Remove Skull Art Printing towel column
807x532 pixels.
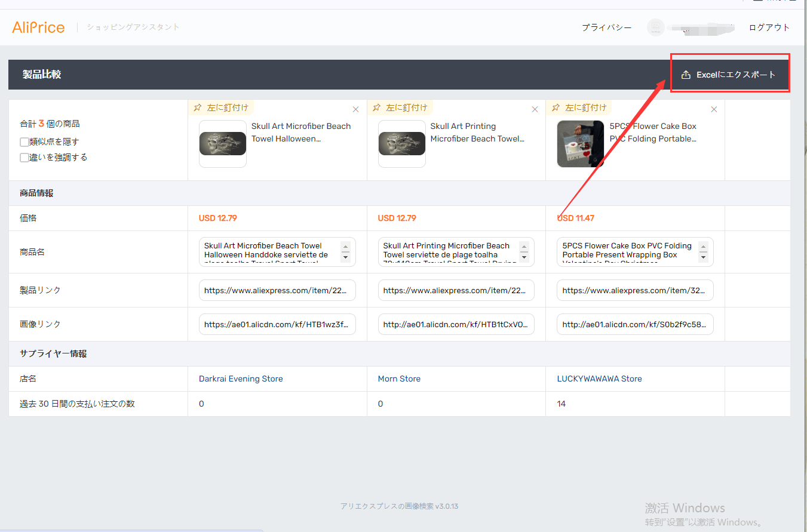tap(535, 109)
